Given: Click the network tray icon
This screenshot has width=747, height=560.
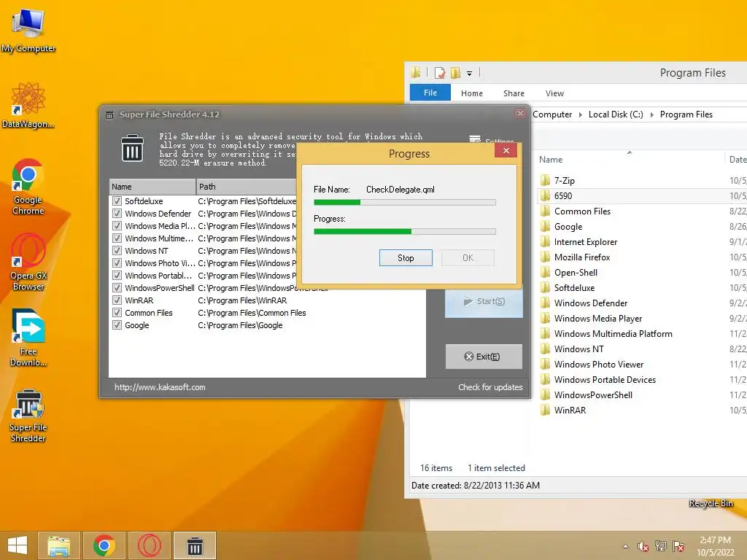Looking at the screenshot, I should pos(661,546).
